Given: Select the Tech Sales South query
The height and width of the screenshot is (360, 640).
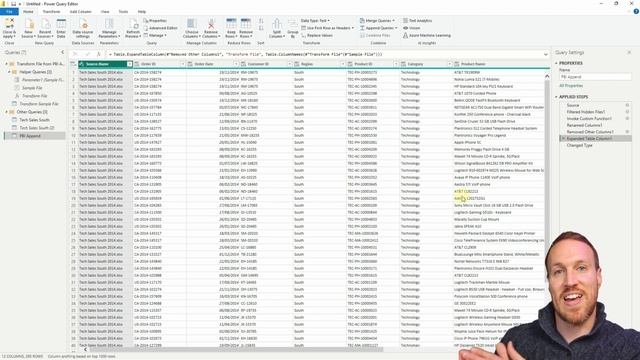Looking at the screenshot, I should (x=34, y=120).
